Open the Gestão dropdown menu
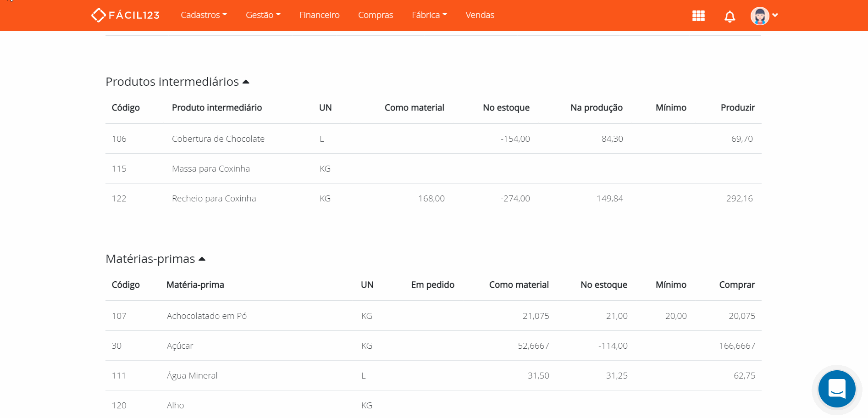 pyautogui.click(x=263, y=15)
